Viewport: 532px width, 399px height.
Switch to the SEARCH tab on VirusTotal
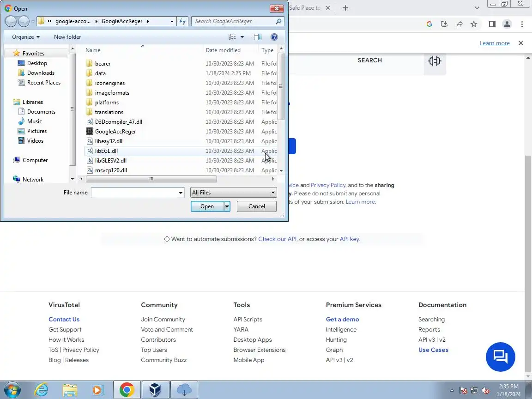tap(369, 60)
